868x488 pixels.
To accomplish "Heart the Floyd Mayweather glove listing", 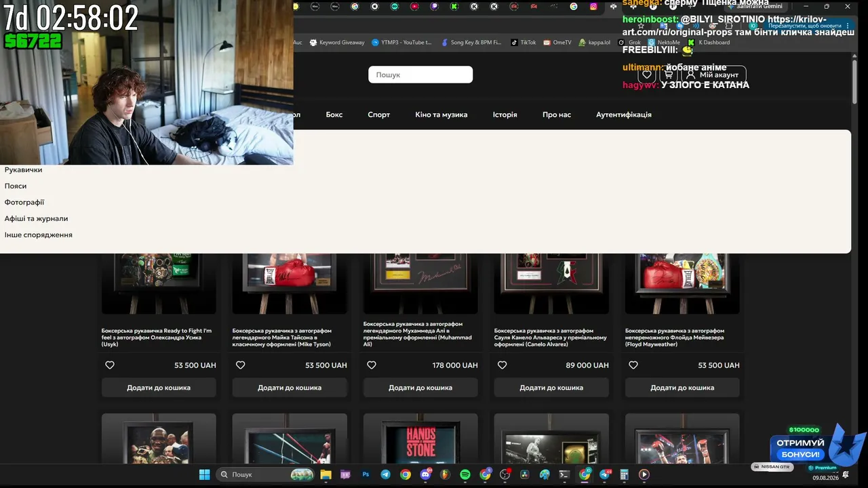I will [x=633, y=365].
